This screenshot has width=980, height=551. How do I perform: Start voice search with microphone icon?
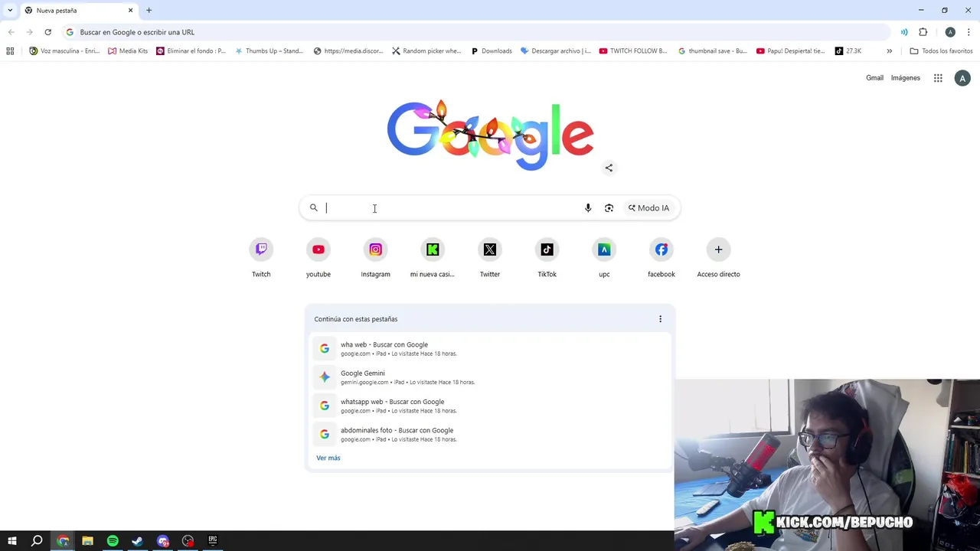pyautogui.click(x=588, y=208)
